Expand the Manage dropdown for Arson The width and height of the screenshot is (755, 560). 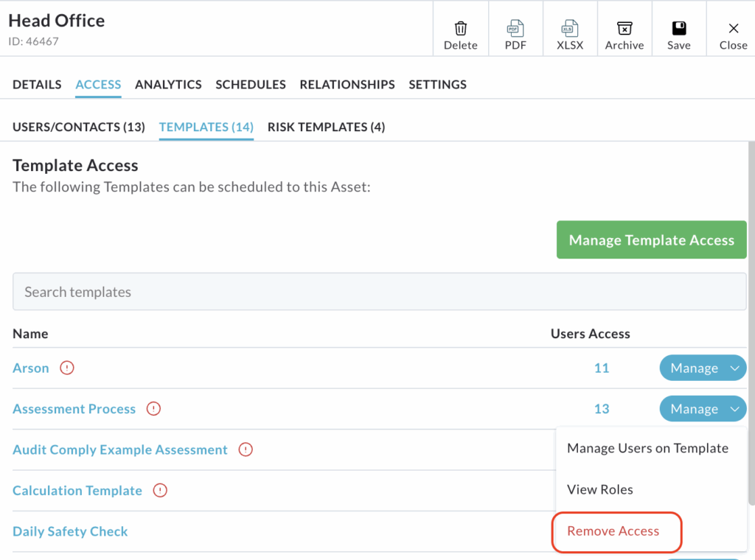[x=734, y=368]
